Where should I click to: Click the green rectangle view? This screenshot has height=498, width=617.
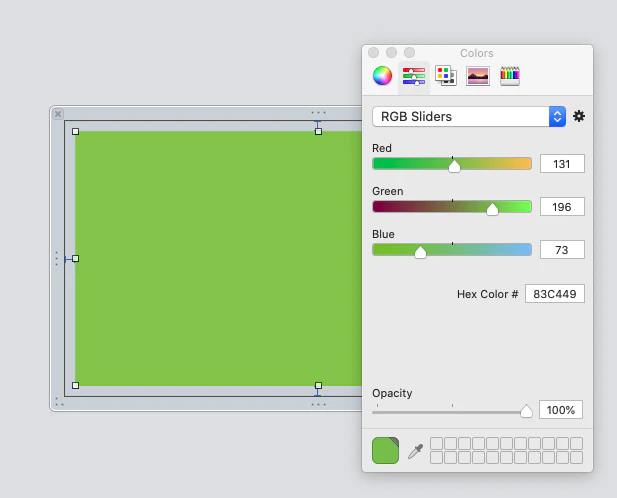coord(218,258)
